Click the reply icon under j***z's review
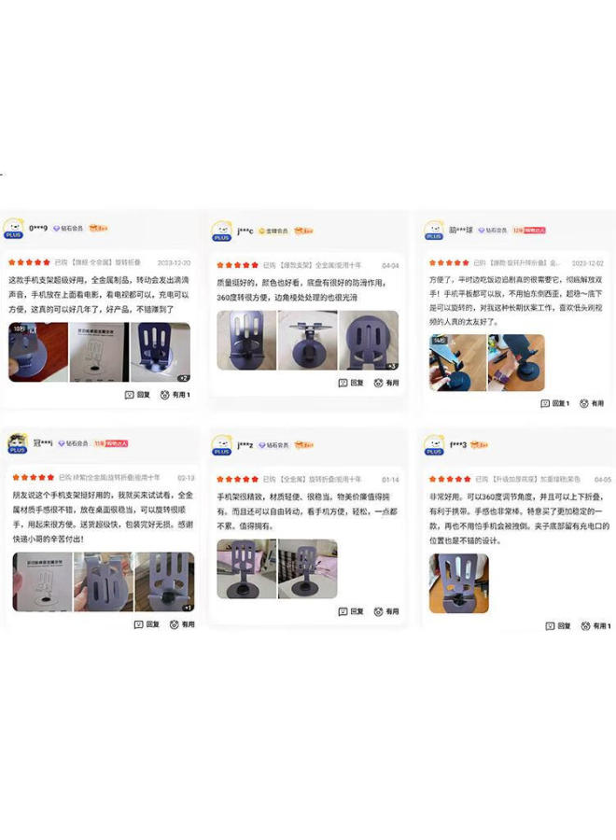The width and height of the screenshot is (616, 840). tap(351, 611)
